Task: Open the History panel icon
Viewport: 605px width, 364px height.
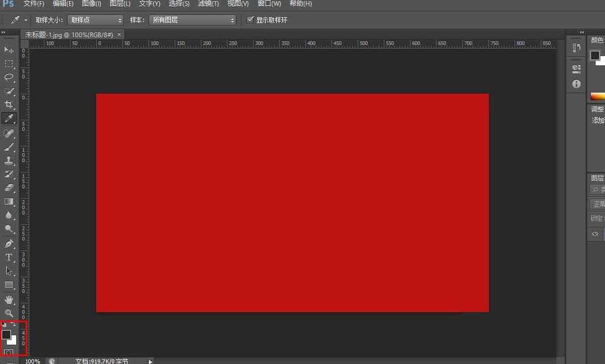Action: (577, 69)
